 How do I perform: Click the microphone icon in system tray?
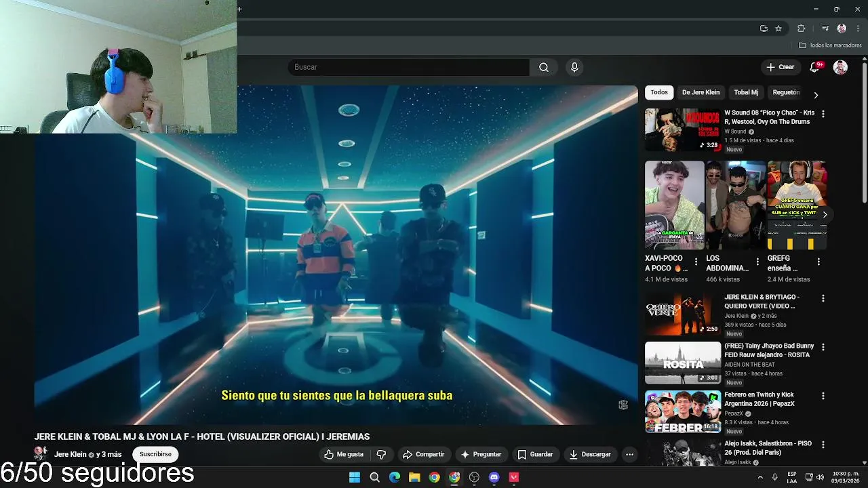coord(774,477)
